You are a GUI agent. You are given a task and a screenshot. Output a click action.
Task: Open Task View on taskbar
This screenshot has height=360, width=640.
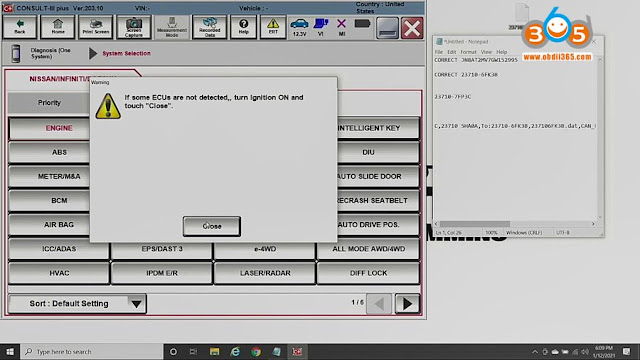coord(193,351)
